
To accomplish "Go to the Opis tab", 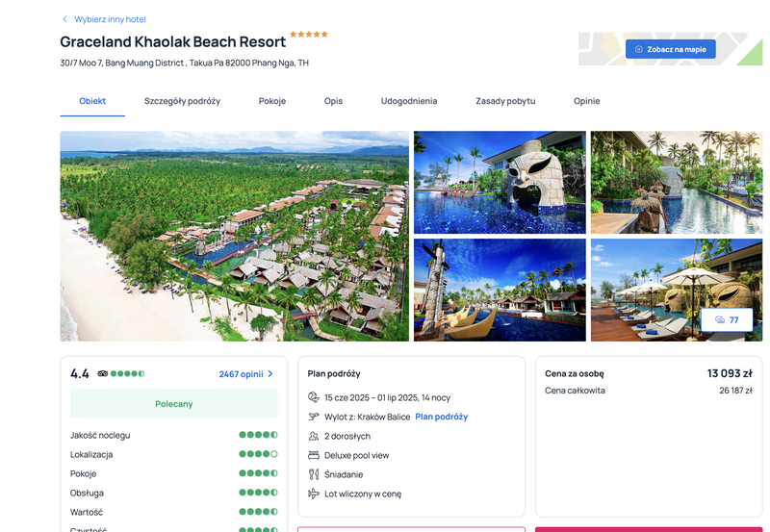I will pos(333,101).
